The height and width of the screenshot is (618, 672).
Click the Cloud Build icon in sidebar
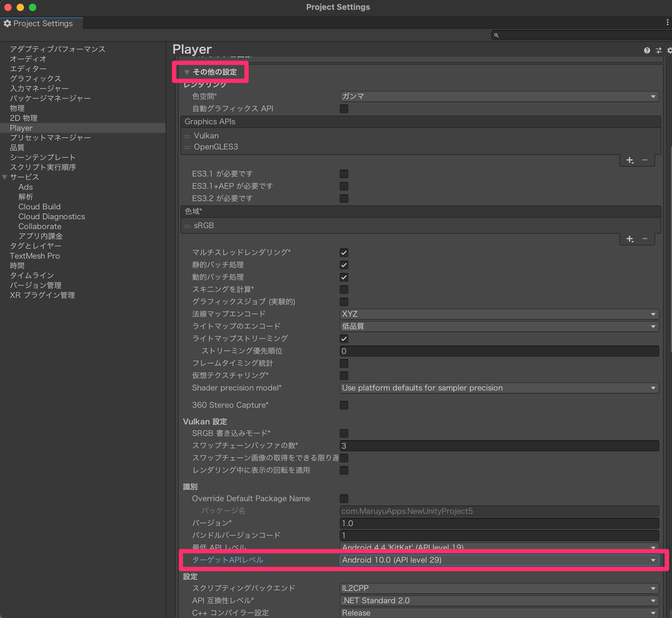click(x=39, y=207)
